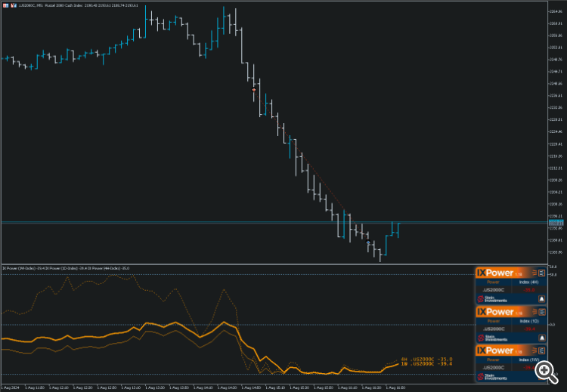This screenshot has height=392, width=567.
Task: Click the Power header in the 4H panel
Action: (x=493, y=282)
